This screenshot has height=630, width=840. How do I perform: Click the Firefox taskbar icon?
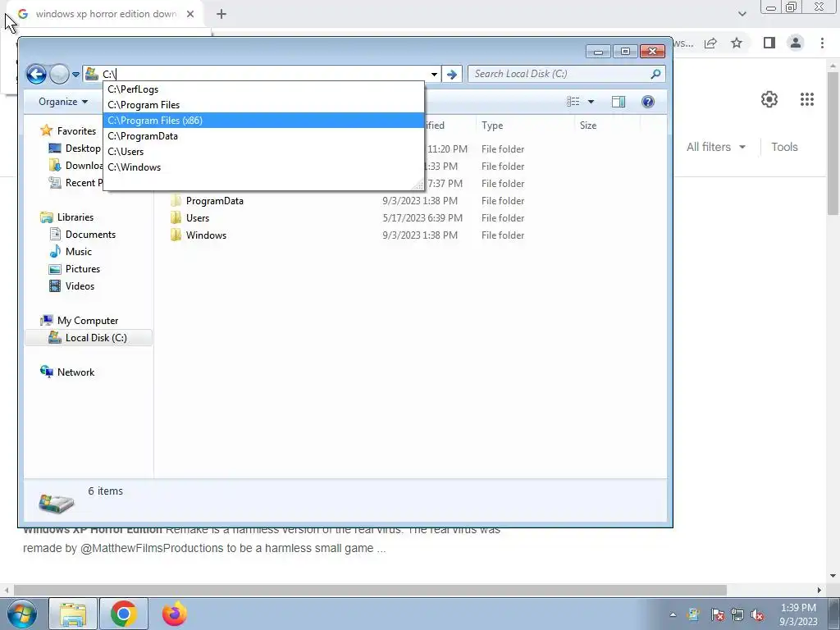[x=175, y=614]
